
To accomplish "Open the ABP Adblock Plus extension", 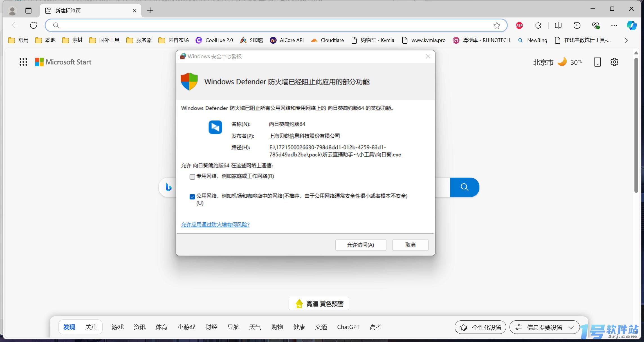I will click(x=519, y=26).
